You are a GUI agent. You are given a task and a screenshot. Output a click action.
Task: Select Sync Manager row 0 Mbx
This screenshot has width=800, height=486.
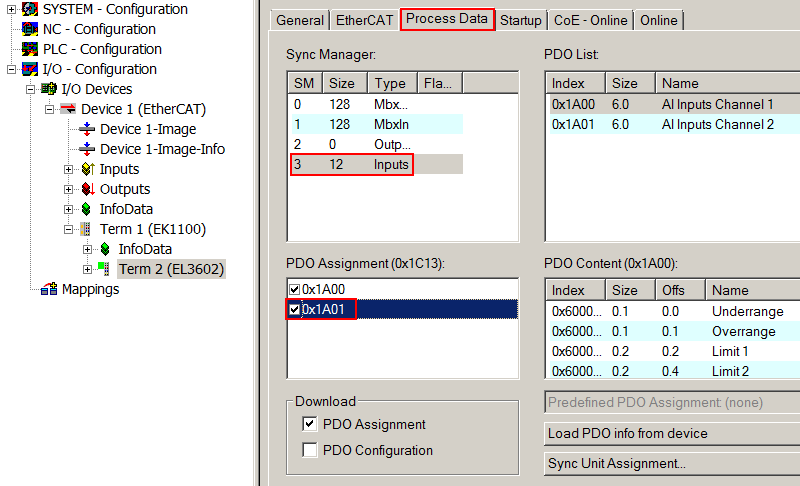376,105
